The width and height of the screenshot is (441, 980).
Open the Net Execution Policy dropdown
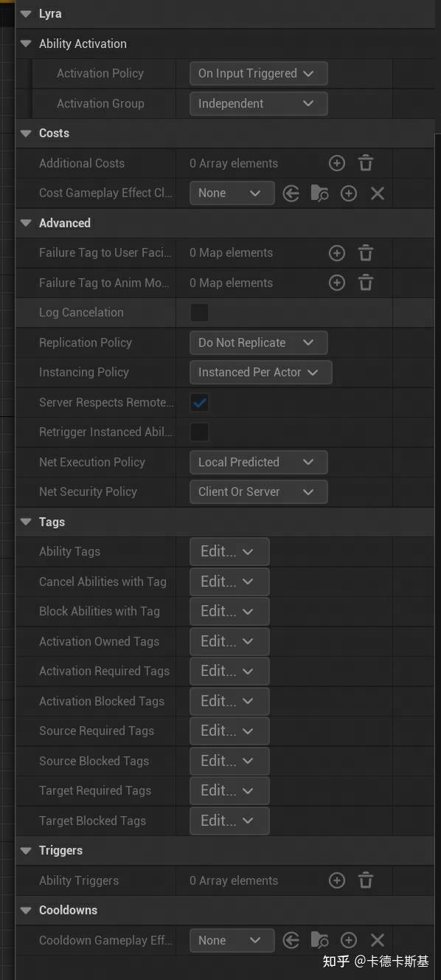(258, 462)
